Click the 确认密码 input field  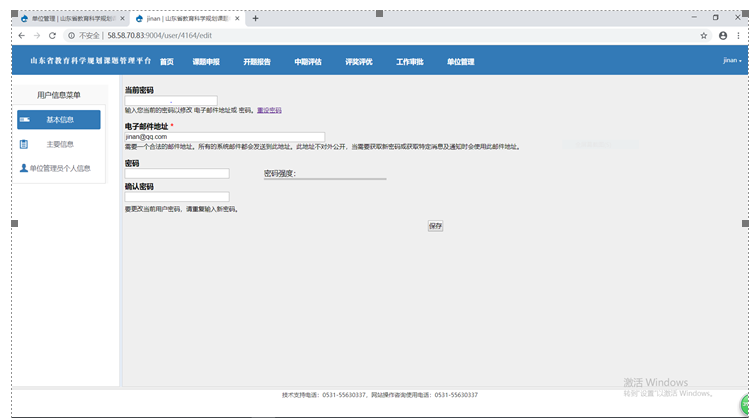click(x=177, y=197)
